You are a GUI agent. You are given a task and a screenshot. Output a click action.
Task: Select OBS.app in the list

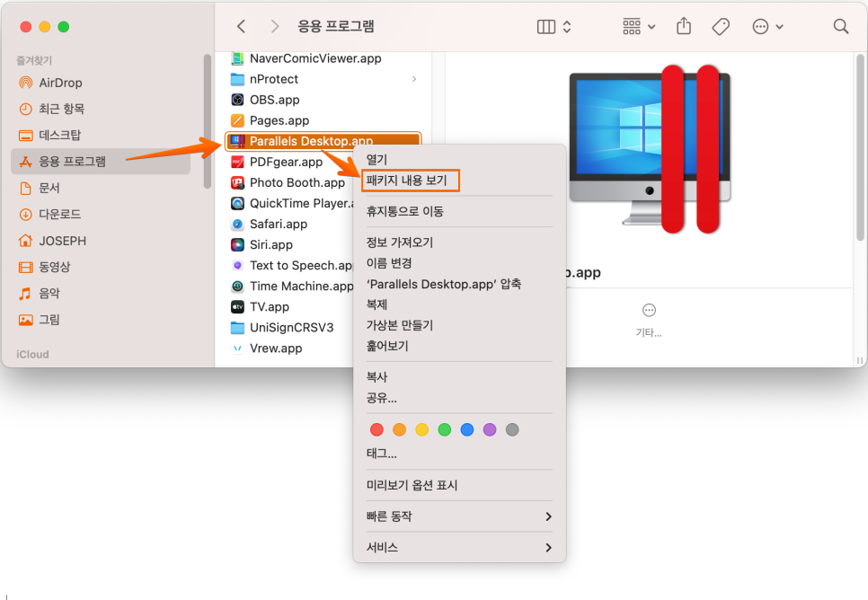(323, 100)
